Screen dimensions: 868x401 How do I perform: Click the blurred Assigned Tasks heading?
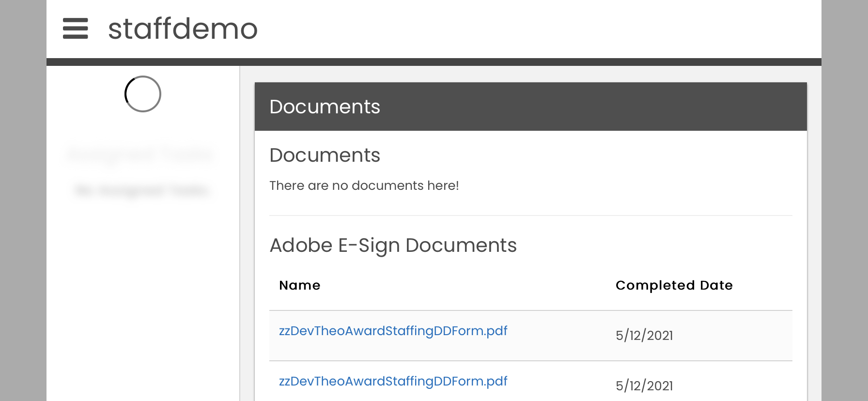(x=139, y=155)
